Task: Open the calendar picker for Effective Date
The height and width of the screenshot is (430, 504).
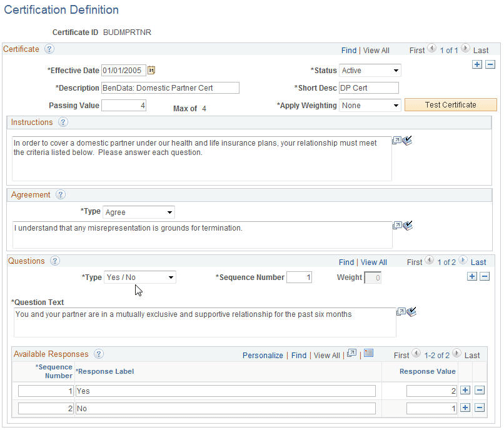Action: 151,70
